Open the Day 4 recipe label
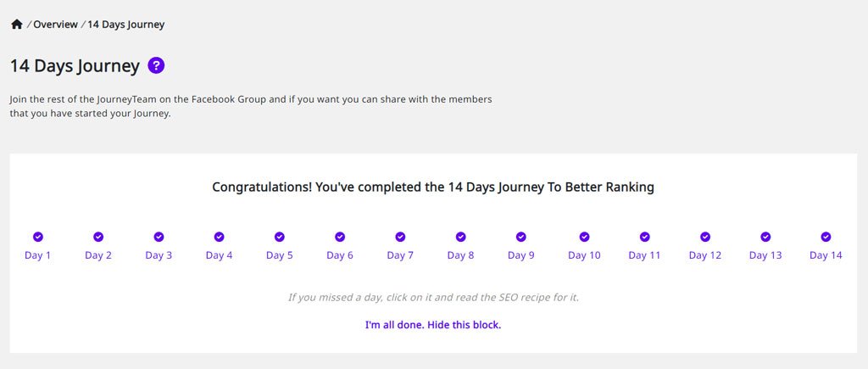Viewport: 868px width, 369px height. click(220, 255)
